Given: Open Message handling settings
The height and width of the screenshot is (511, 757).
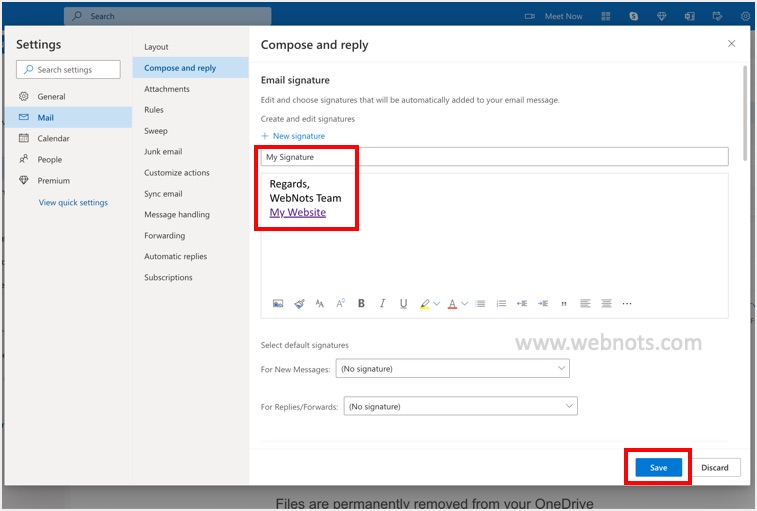Looking at the screenshot, I should coord(191,214).
